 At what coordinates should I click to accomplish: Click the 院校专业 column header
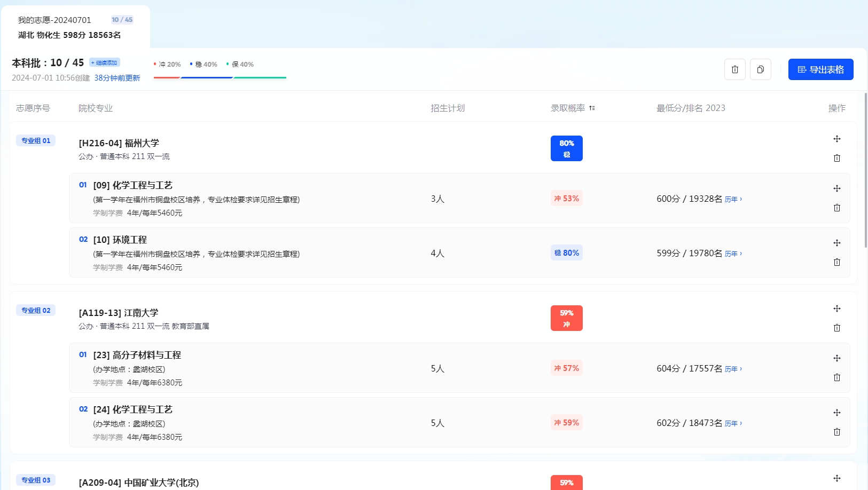96,108
